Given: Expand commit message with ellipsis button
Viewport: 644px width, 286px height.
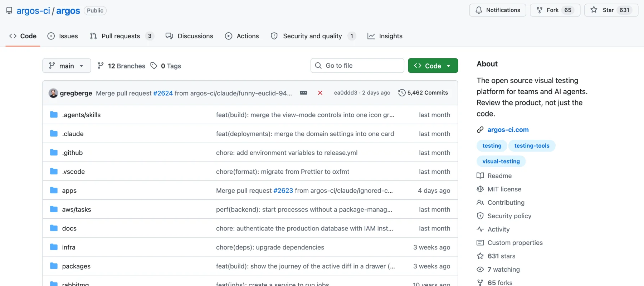Looking at the screenshot, I should pos(303,93).
